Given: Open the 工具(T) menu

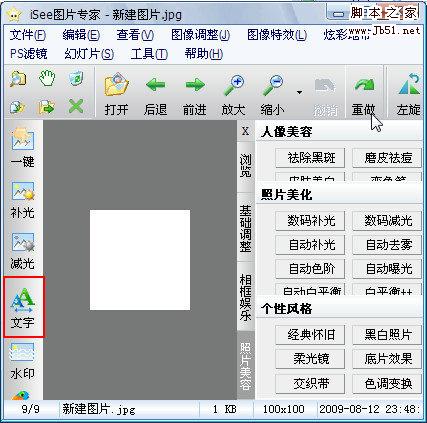Looking at the screenshot, I should pos(149,54).
